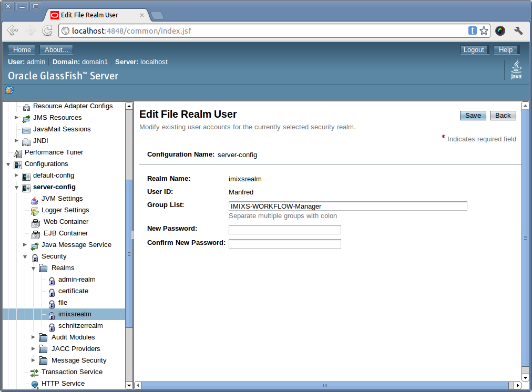Image resolution: width=532 pixels, height=392 pixels.
Task: Collapse the Realms folder node
Action: pyautogui.click(x=33, y=269)
